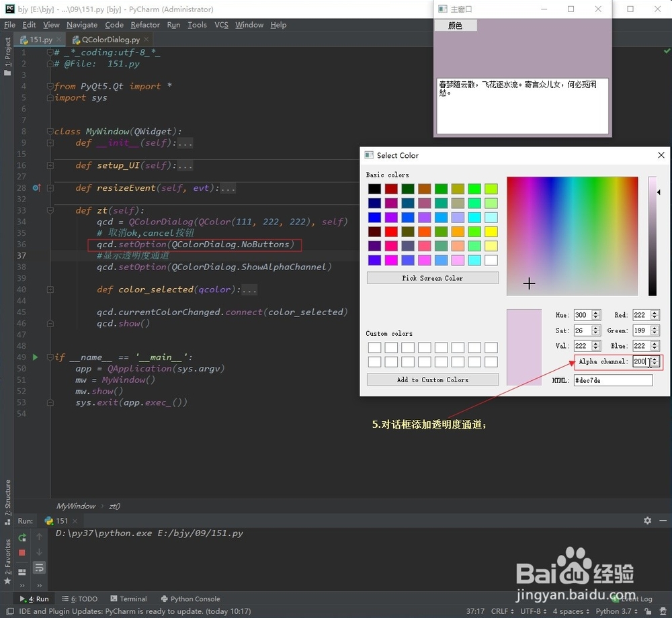This screenshot has width=672, height=618.
Task: Click the HTML color code field
Action: coord(614,380)
